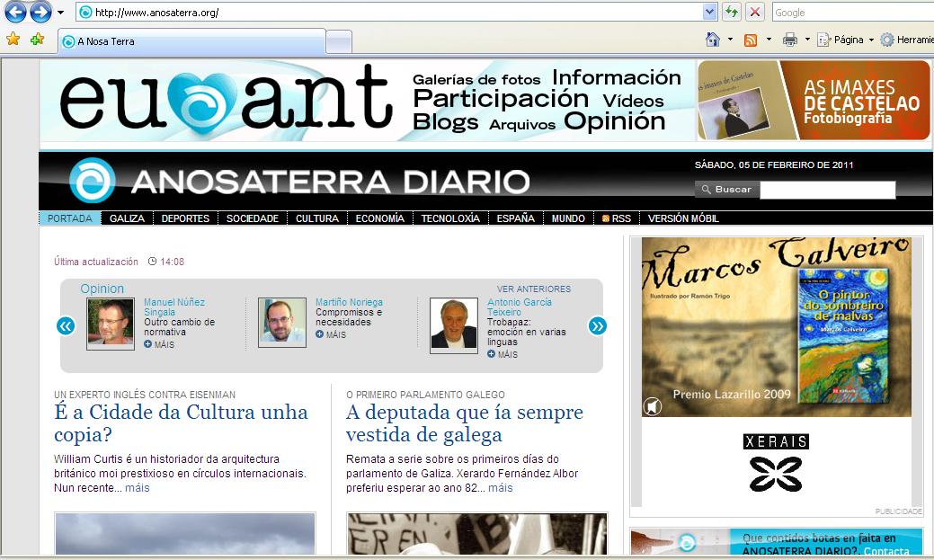934x560 pixels.
Task: Select the TECNOLOXÍA navigation tab
Action: click(x=450, y=218)
